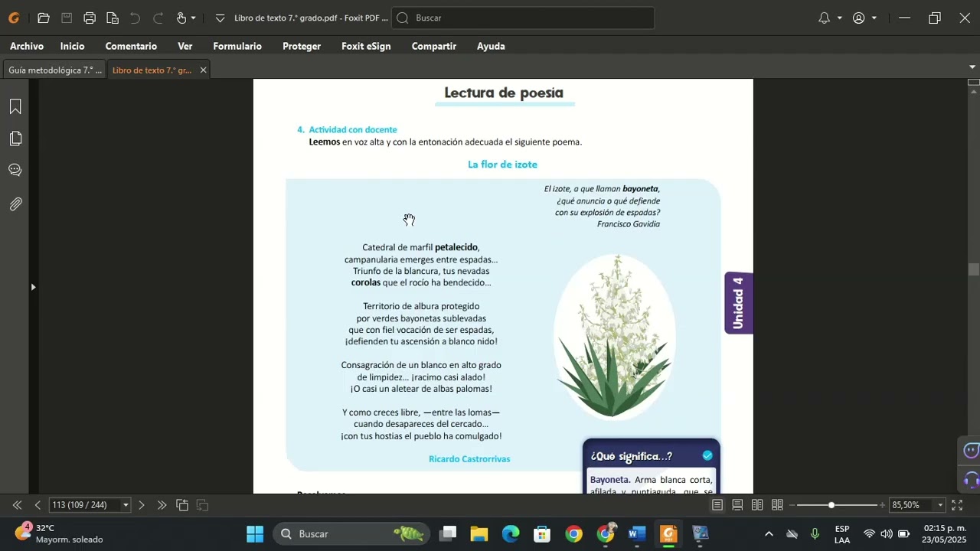Click the zoom in plus button
Screen dimensions: 980x551
882,505
